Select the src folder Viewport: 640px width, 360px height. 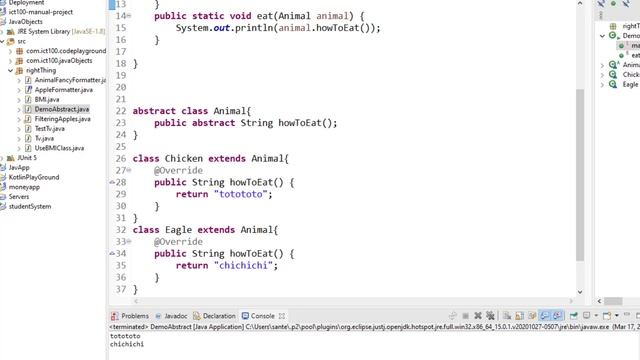tap(21, 41)
